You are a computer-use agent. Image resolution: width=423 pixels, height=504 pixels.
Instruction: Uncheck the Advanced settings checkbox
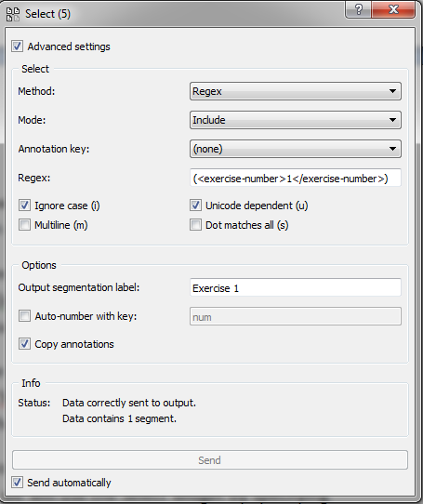(17, 46)
